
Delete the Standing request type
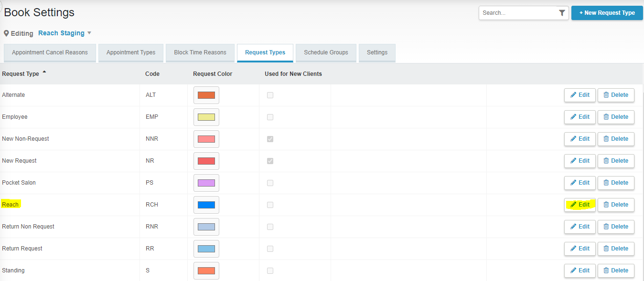pyautogui.click(x=616, y=271)
